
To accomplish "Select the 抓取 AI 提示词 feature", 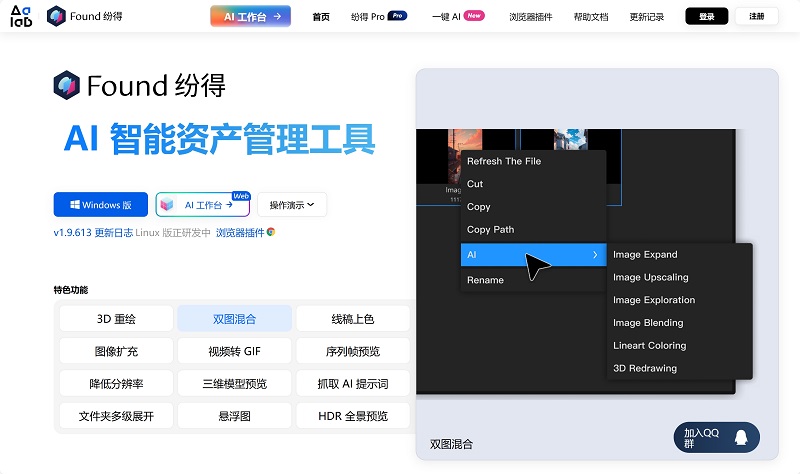I will pos(353,384).
